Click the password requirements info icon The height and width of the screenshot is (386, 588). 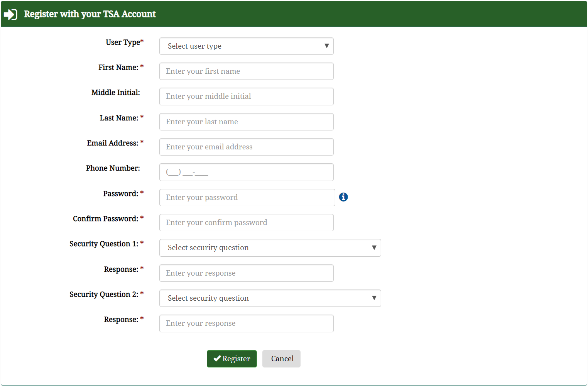click(x=343, y=197)
